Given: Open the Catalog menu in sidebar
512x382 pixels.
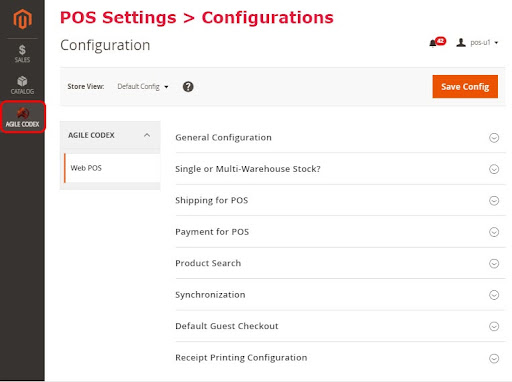Looking at the screenshot, I should [22, 85].
